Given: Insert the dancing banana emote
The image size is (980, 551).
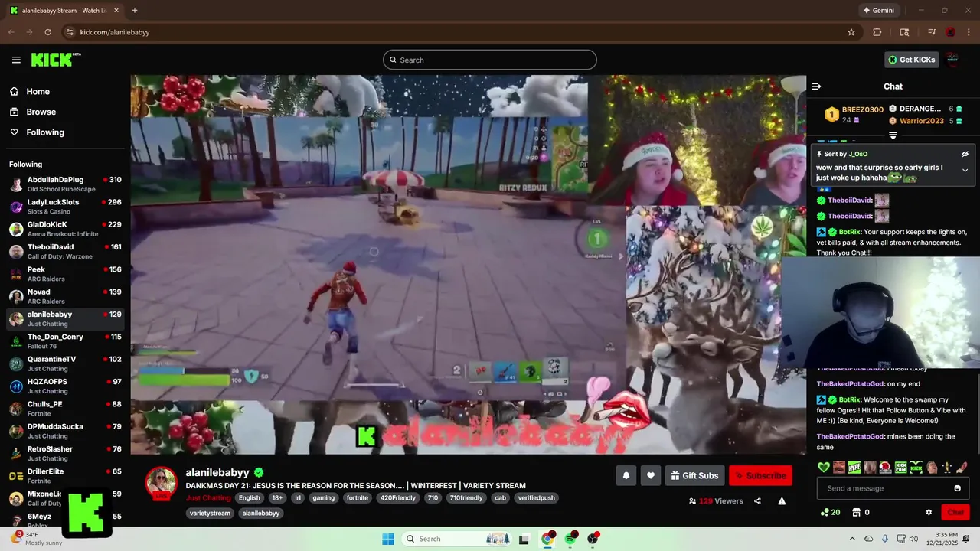Looking at the screenshot, I should [946, 467].
